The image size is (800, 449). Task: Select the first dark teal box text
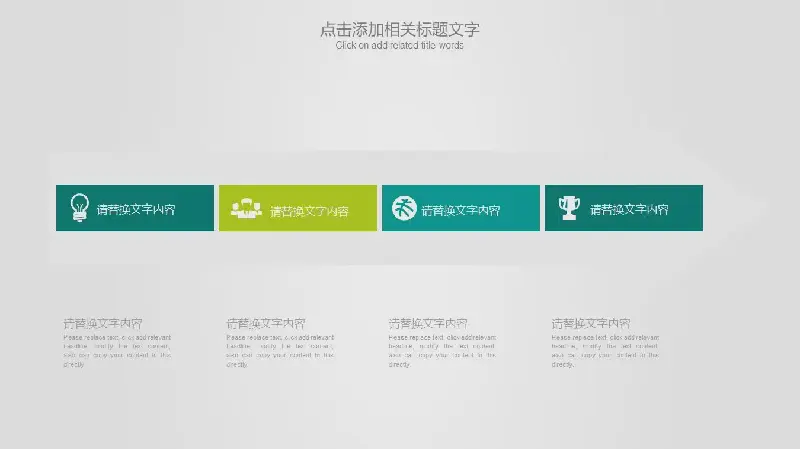coord(136,210)
